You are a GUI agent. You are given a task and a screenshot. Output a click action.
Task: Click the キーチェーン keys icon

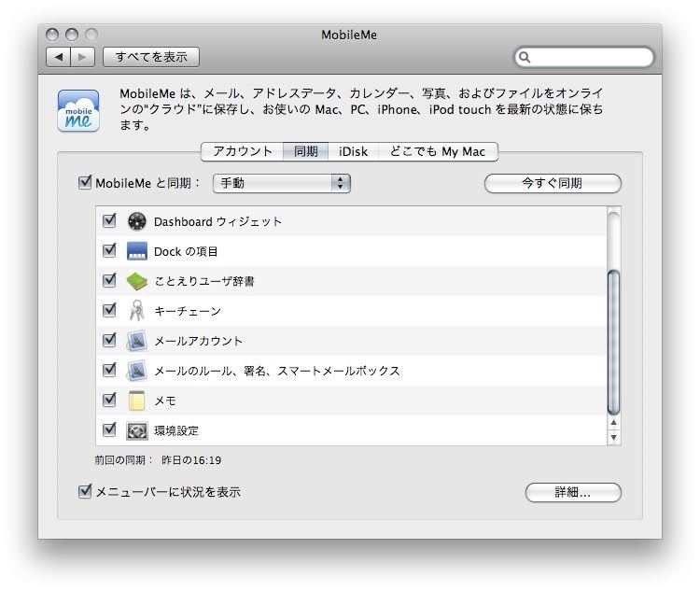[x=136, y=311]
